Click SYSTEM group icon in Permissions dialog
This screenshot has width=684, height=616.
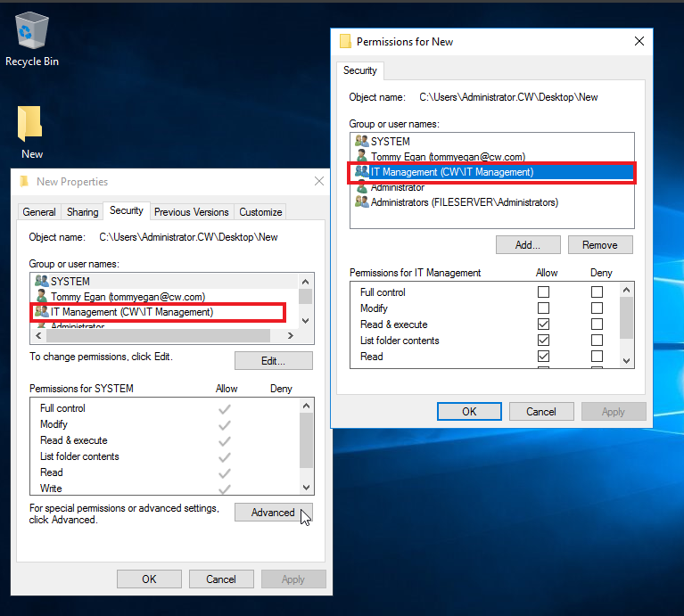pos(361,141)
